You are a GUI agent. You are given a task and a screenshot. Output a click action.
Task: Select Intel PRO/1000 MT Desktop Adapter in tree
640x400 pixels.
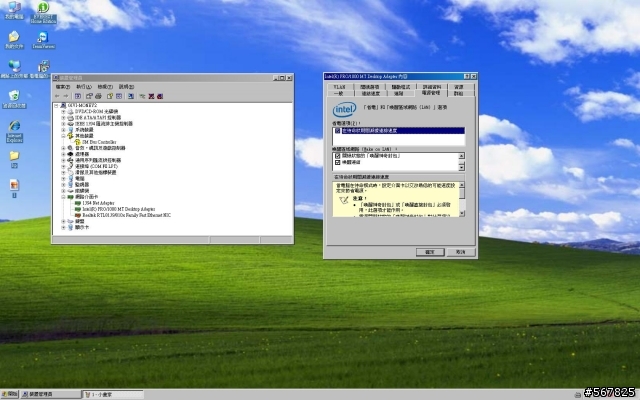pos(115,209)
